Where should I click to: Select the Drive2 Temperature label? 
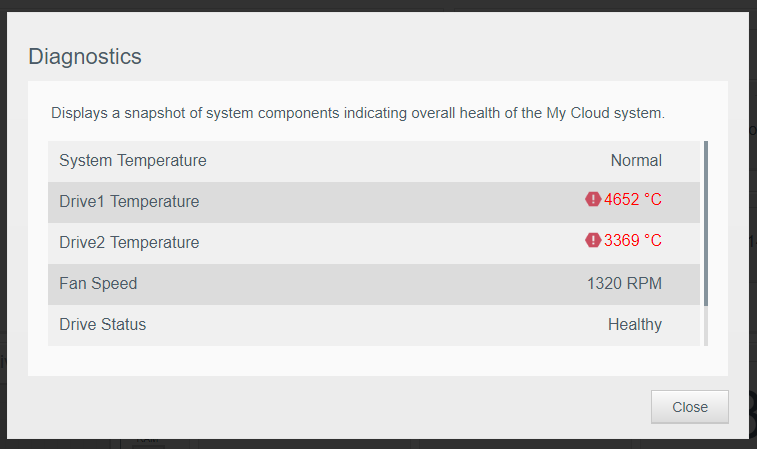tap(129, 242)
